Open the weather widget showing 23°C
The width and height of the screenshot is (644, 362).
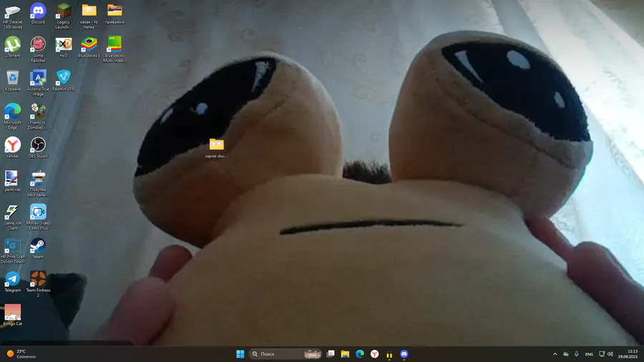click(x=21, y=354)
